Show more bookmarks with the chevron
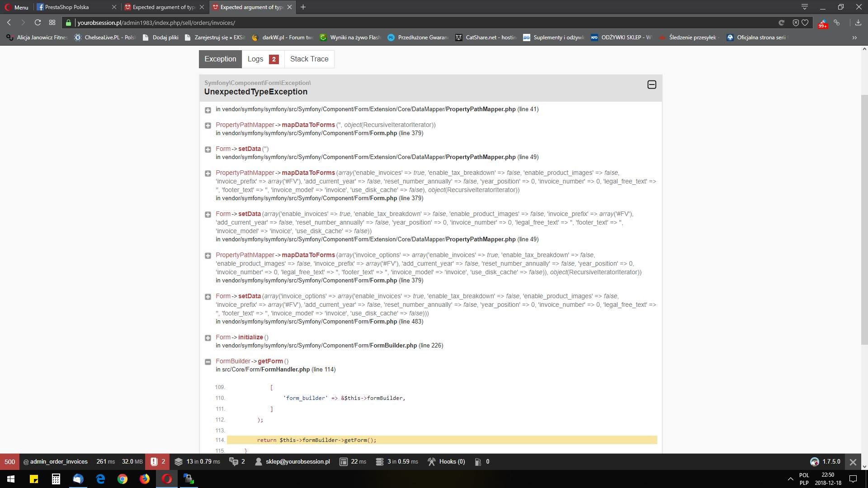 pos(854,38)
